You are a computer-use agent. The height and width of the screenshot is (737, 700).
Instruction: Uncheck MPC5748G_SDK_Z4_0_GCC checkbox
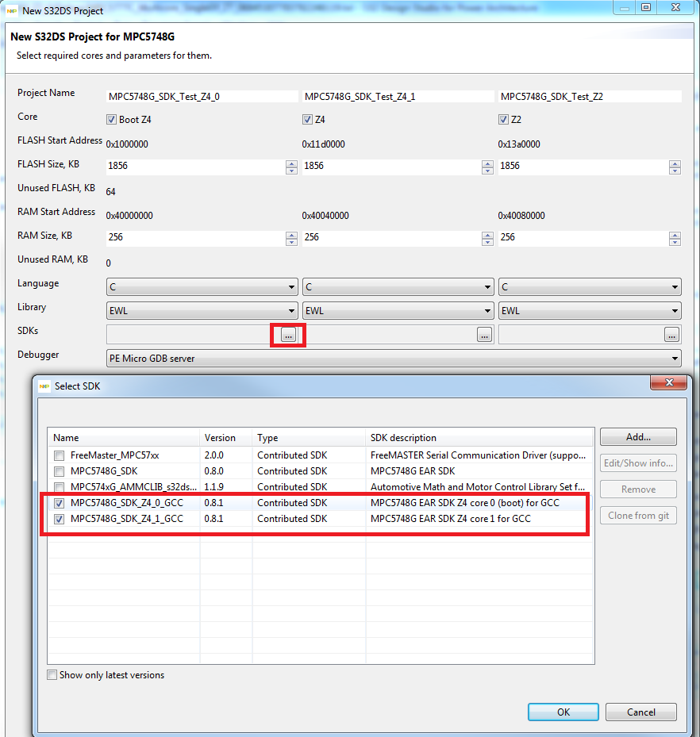[x=60, y=504]
